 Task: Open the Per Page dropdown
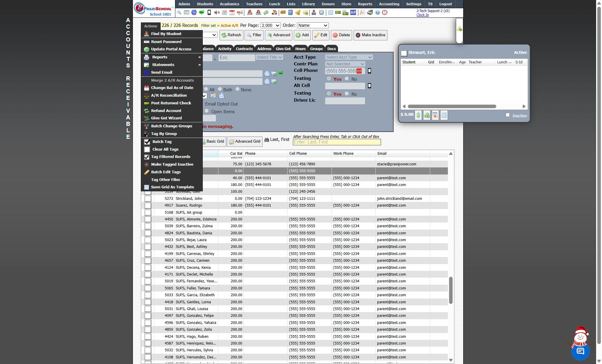(270, 25)
